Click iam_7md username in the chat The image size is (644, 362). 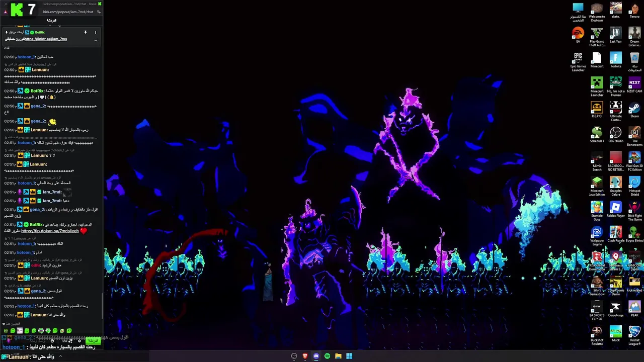coord(52,192)
